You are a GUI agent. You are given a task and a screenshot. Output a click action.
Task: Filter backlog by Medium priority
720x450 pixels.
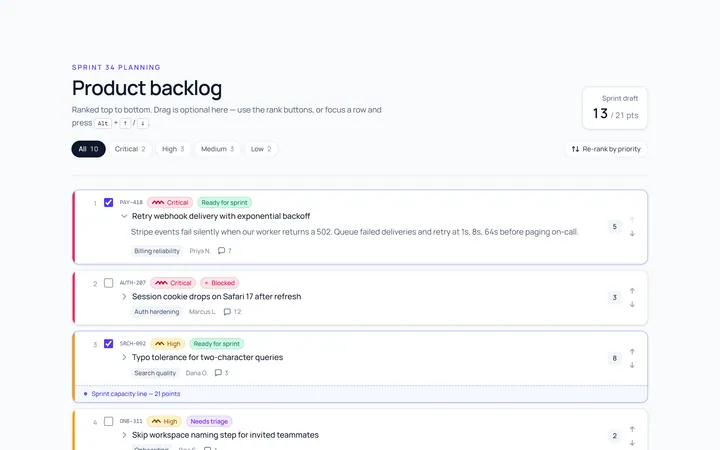click(217, 149)
